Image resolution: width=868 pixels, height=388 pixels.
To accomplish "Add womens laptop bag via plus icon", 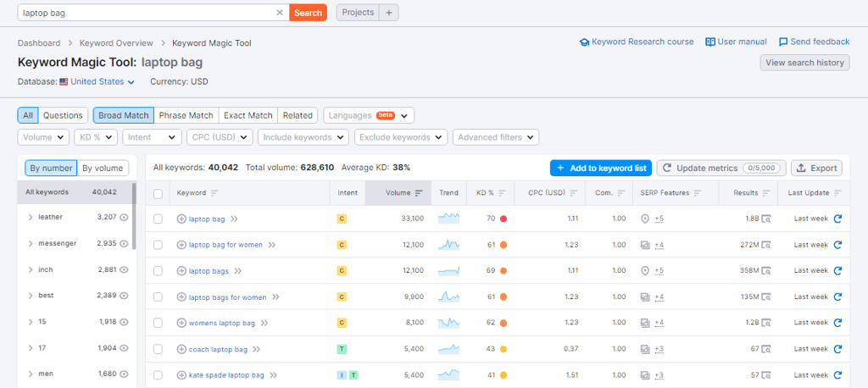I will (181, 324).
